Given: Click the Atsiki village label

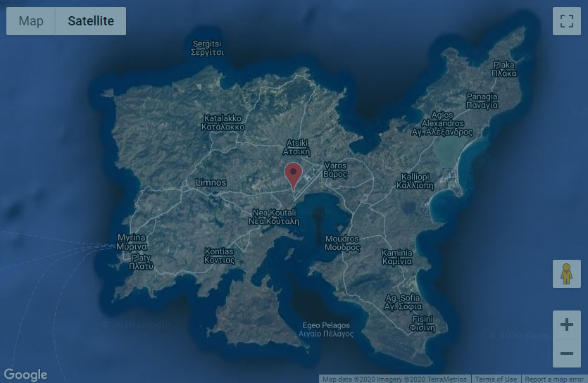Looking at the screenshot, I should tap(296, 147).
